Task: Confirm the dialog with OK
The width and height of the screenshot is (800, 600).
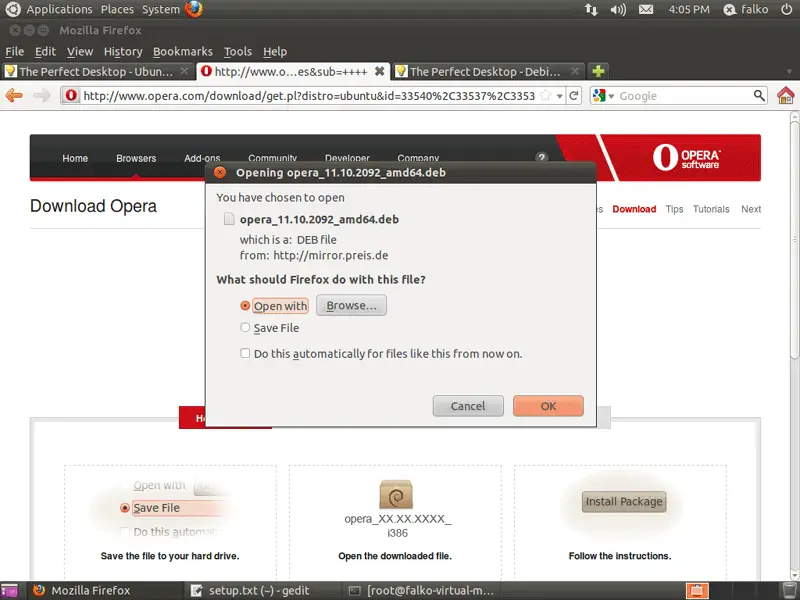Action: point(548,406)
